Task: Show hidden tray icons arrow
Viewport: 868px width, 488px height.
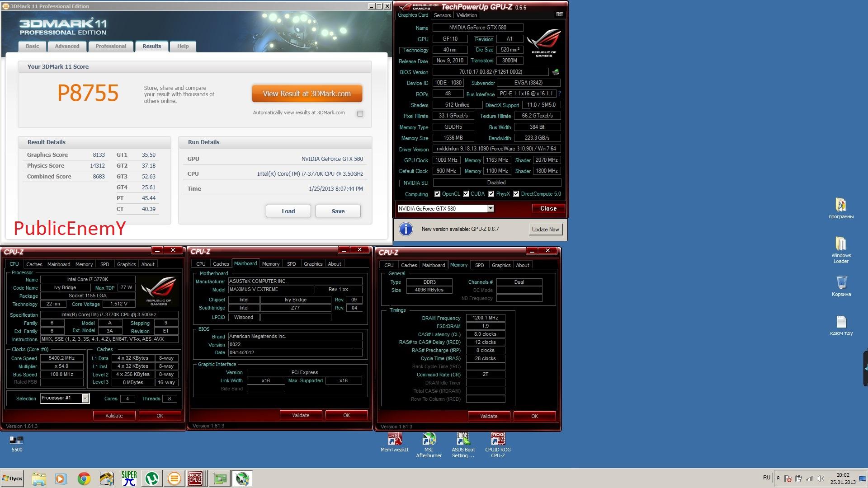Action: pyautogui.click(x=778, y=478)
